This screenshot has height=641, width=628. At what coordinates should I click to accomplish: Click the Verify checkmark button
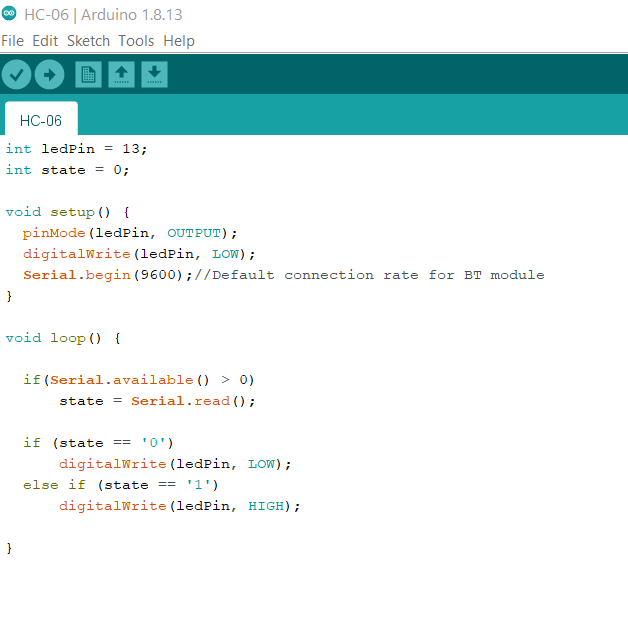click(x=16, y=74)
